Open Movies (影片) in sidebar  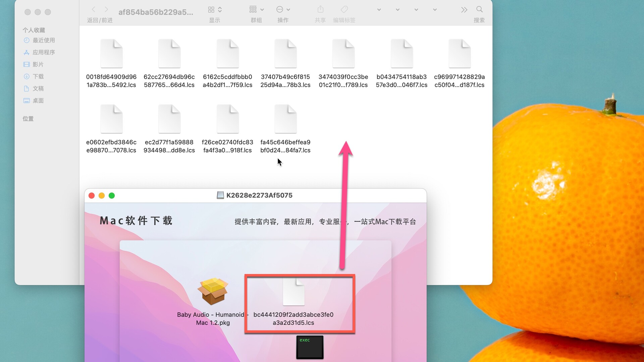pos(34,64)
